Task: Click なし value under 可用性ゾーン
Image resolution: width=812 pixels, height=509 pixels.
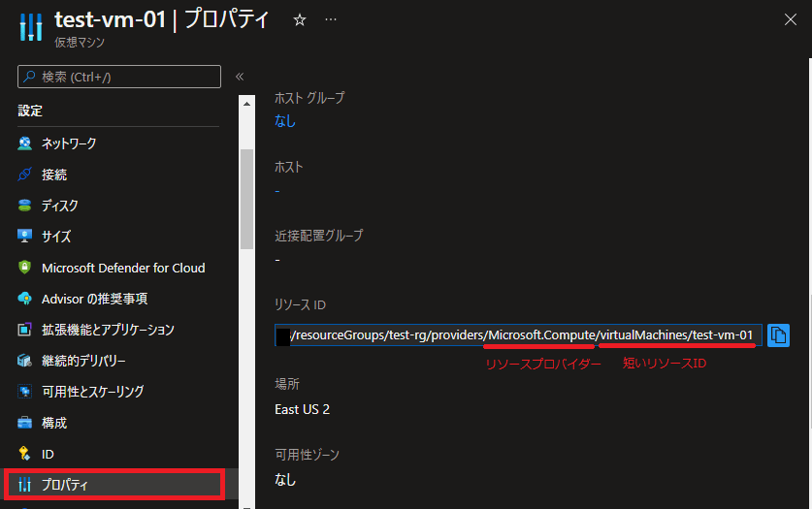Action: [x=285, y=480]
